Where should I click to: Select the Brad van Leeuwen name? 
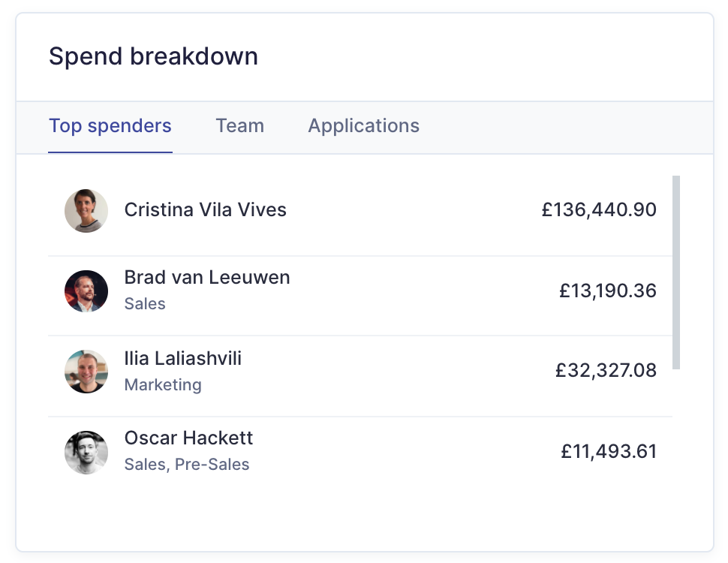tap(207, 278)
